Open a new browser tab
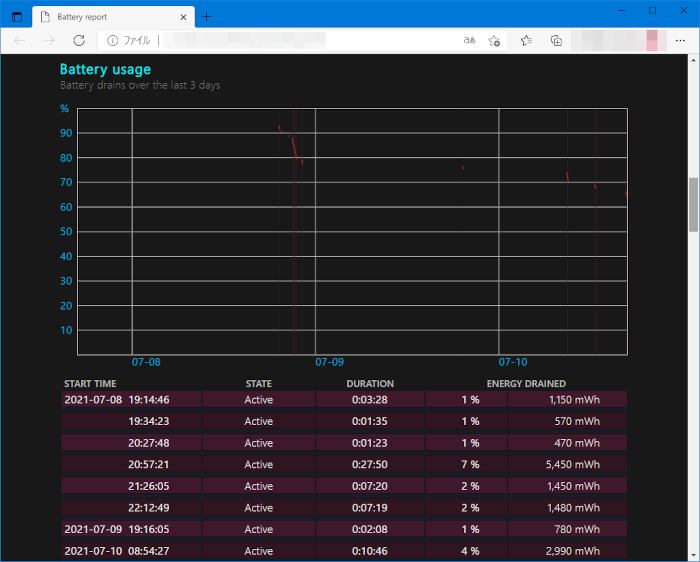The width and height of the screenshot is (700, 562). coord(206,17)
